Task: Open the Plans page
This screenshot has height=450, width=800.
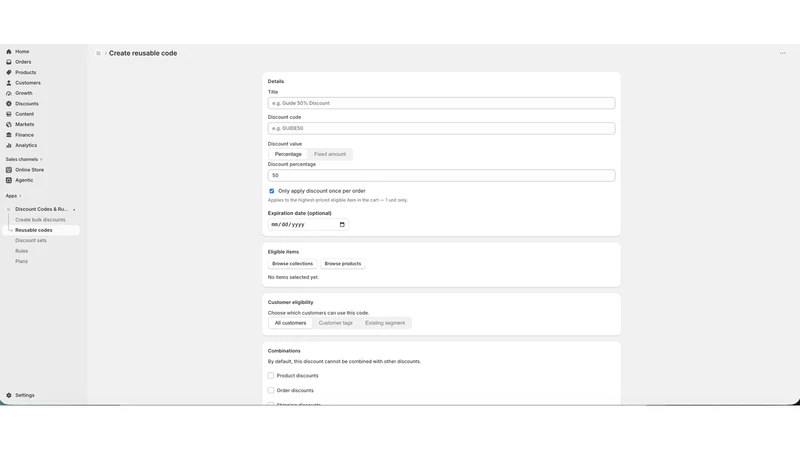Action: (21, 261)
